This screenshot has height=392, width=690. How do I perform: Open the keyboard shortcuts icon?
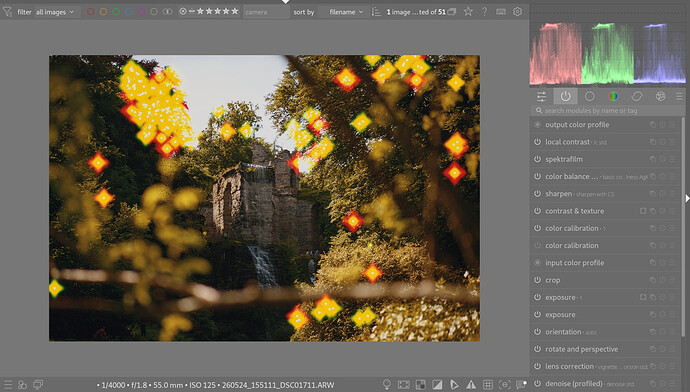pos(501,12)
